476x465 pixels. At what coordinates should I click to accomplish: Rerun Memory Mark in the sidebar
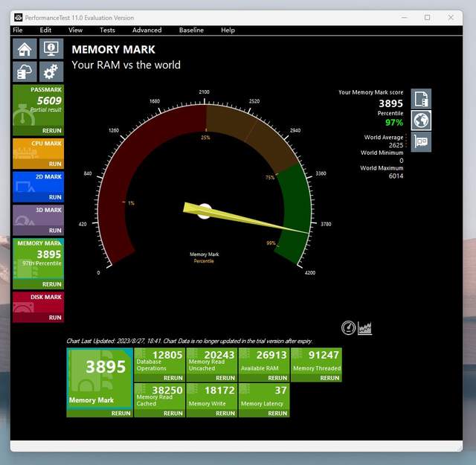38,284
